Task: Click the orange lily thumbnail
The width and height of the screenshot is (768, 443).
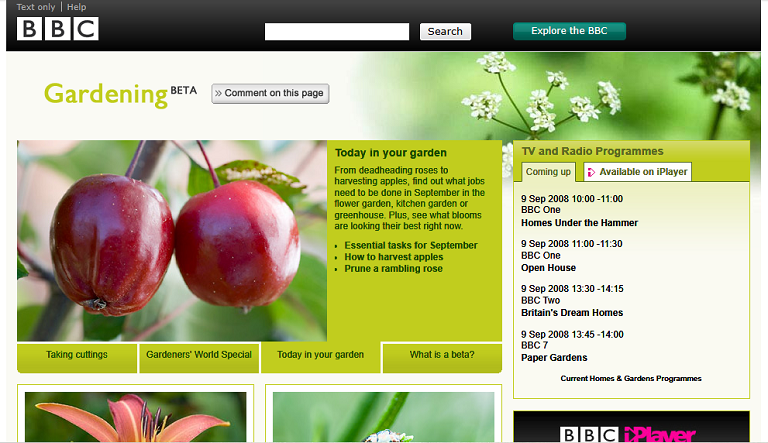Action: [x=136, y=417]
